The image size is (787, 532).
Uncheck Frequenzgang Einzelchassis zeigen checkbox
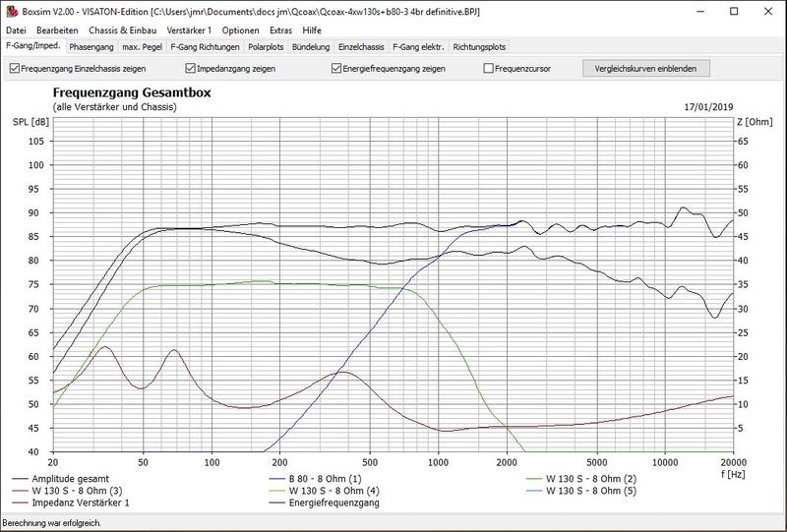14,68
